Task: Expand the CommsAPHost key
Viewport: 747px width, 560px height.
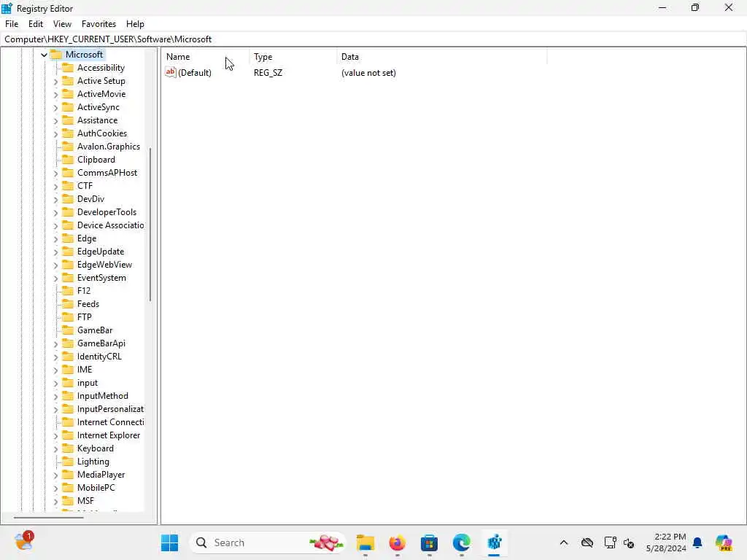Action: pyautogui.click(x=55, y=174)
